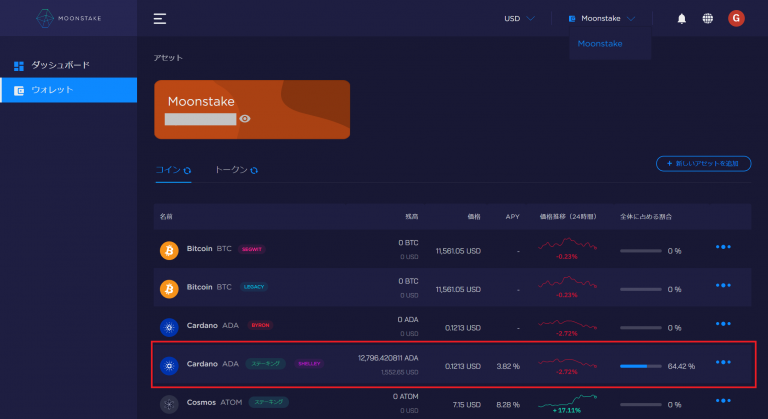Click the 12,798.420811 ADA balance

tap(388, 358)
